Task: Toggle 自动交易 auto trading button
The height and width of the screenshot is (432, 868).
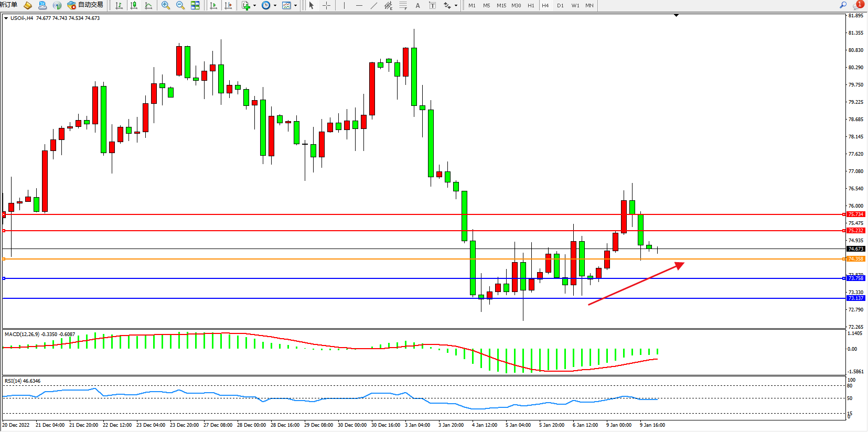Action: click(x=85, y=5)
